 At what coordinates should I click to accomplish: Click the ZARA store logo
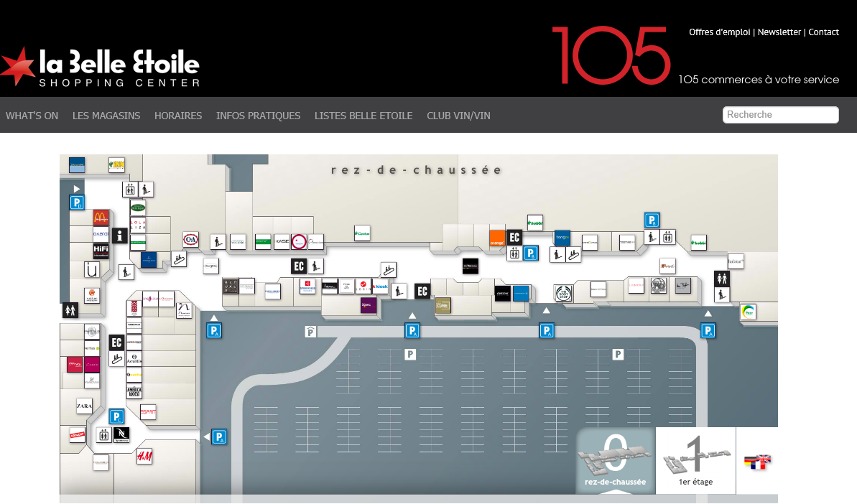84,406
